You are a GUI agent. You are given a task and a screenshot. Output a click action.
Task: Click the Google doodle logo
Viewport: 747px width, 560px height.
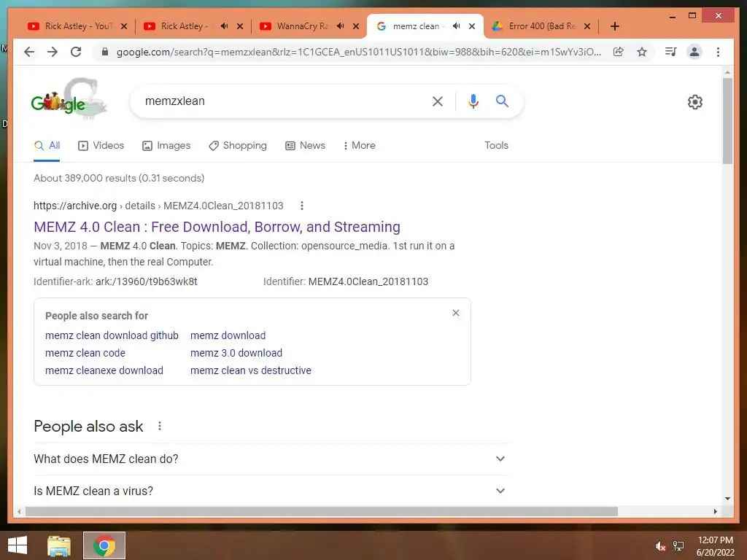click(68, 100)
